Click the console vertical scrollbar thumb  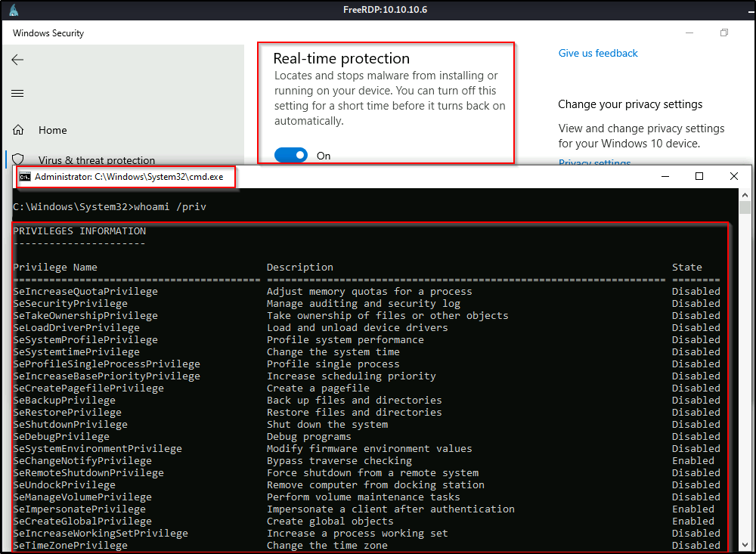coord(745,208)
